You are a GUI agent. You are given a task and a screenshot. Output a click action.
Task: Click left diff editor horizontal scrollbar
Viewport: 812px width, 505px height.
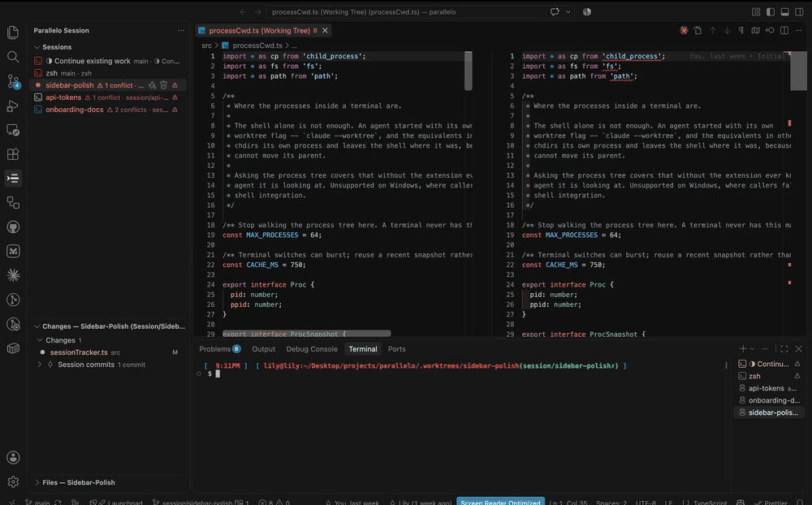307,334
